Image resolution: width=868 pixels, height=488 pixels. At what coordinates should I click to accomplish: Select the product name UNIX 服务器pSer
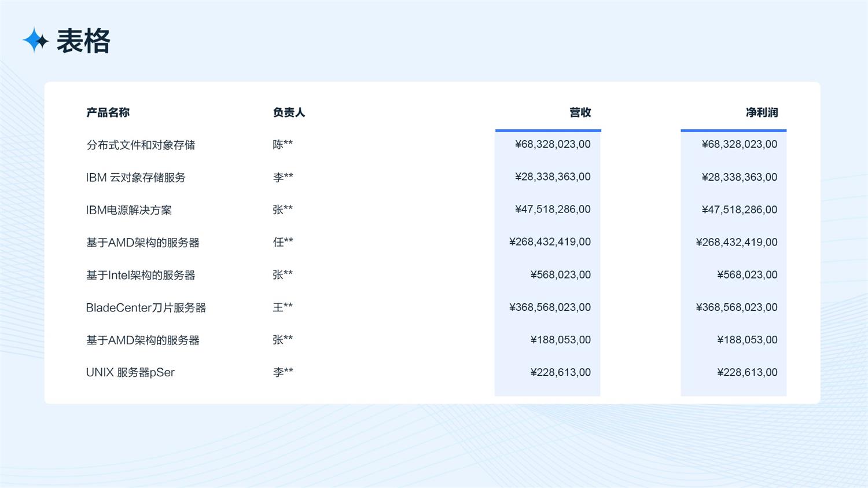[130, 372]
